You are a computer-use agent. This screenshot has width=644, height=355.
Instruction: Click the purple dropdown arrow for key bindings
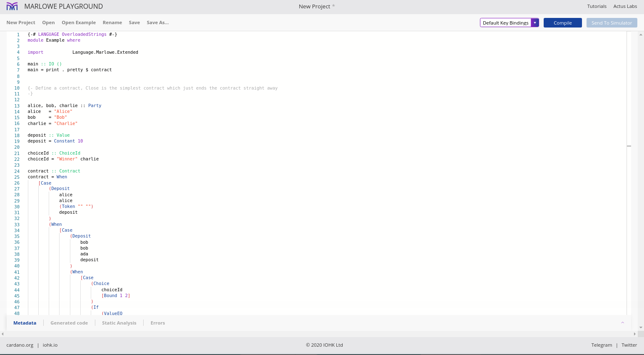535,23
